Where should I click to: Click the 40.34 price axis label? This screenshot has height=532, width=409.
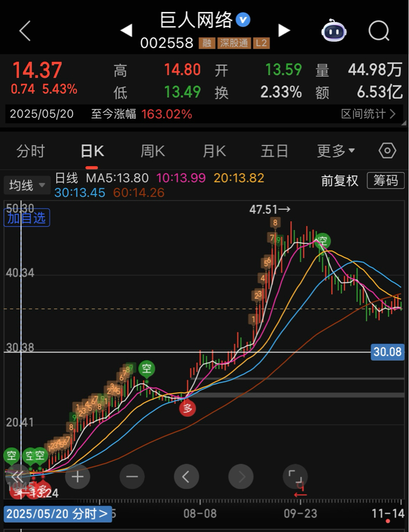(x=20, y=273)
